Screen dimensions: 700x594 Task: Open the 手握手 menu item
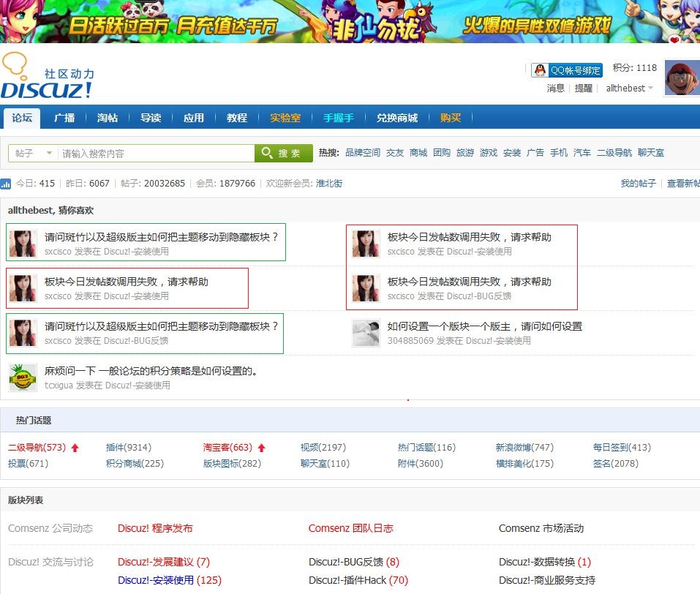pyautogui.click(x=339, y=118)
